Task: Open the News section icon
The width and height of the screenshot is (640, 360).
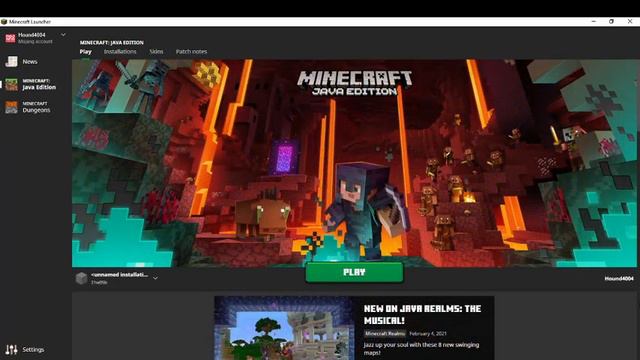Action: (11, 62)
